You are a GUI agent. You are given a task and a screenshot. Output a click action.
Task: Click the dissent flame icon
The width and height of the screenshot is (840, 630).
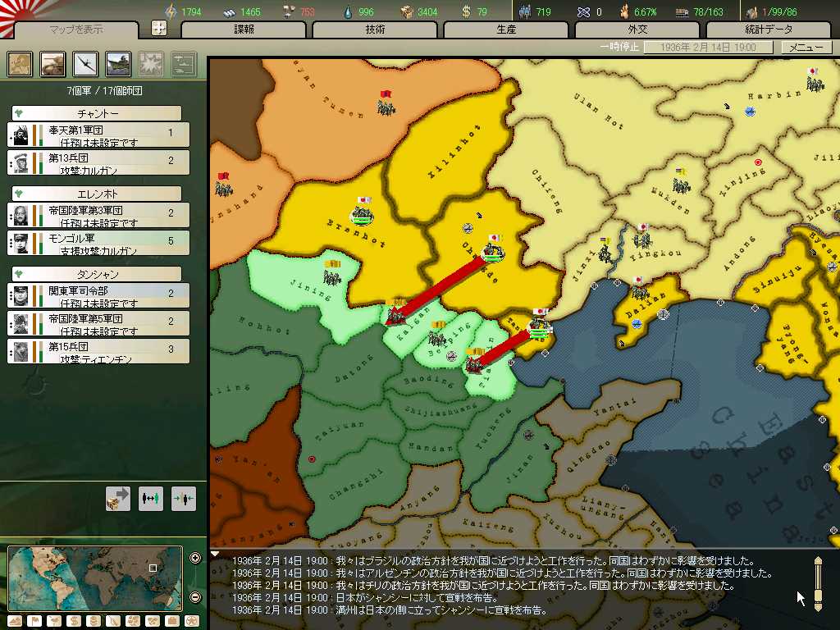pos(624,11)
